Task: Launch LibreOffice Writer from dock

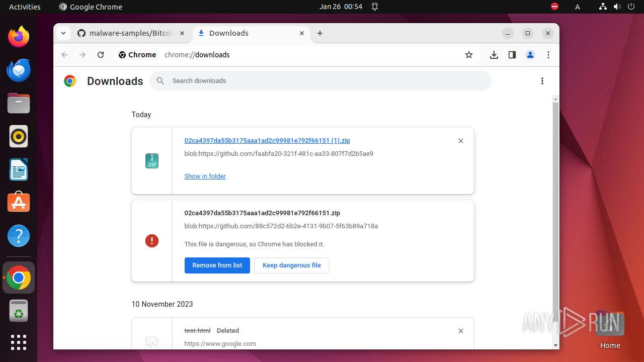Action: (x=19, y=169)
